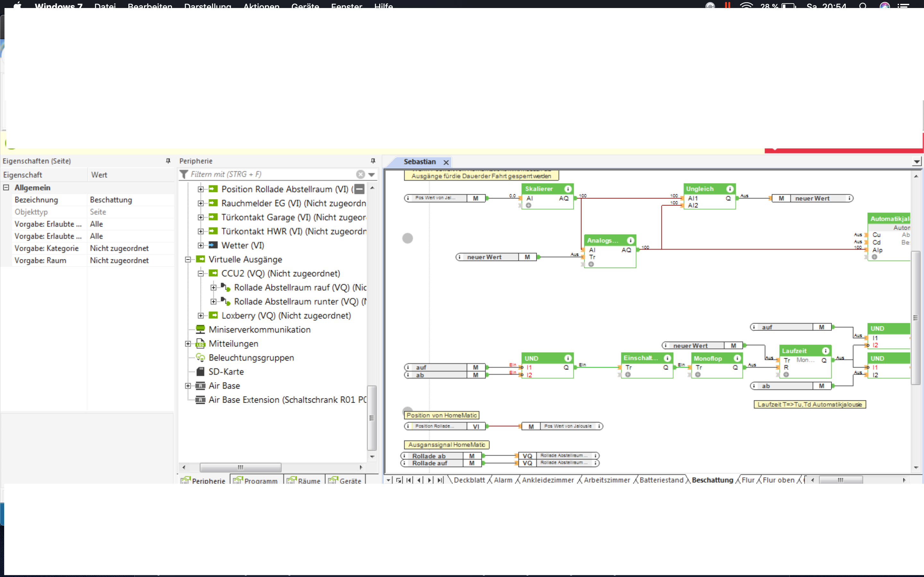Click info icon on Laufzeit block
The width and height of the screenshot is (924, 577).
coord(826,351)
